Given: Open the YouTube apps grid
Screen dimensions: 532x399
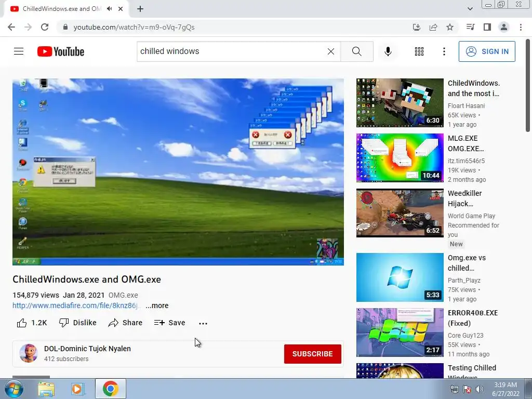Looking at the screenshot, I should pos(419,51).
